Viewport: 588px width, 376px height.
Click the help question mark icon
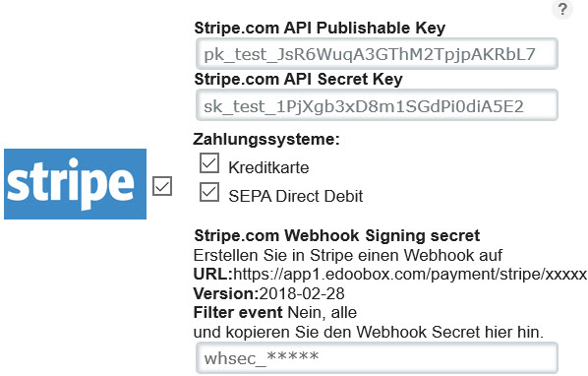point(562,9)
